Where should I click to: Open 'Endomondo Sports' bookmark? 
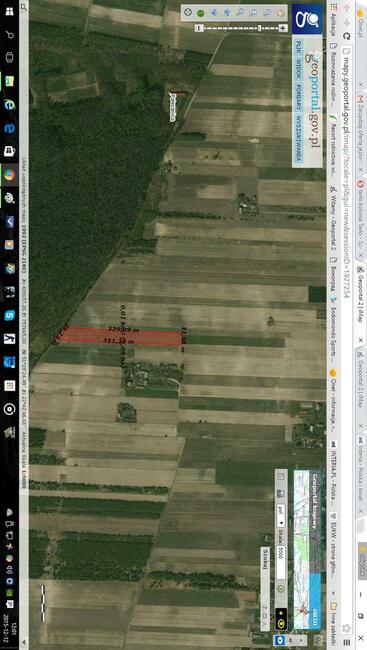[x=333, y=328]
